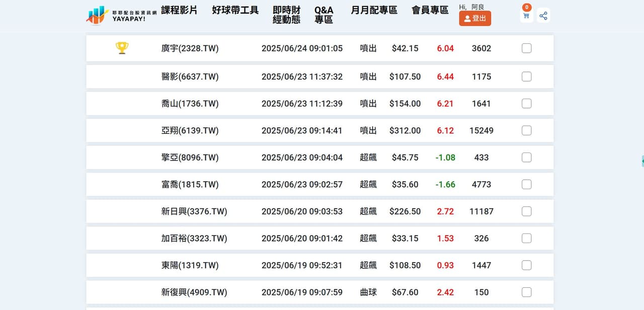Open the 課程影片 menu
The image size is (644, 310).
(179, 10)
